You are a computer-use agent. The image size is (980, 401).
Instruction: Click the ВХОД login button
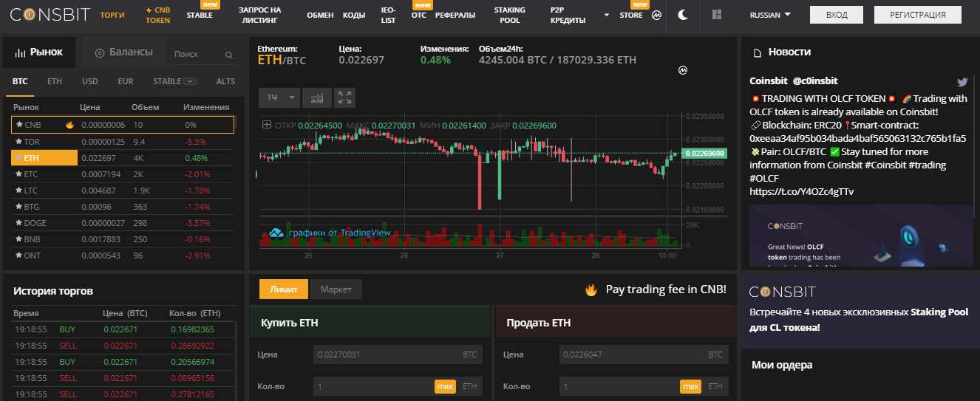click(837, 15)
